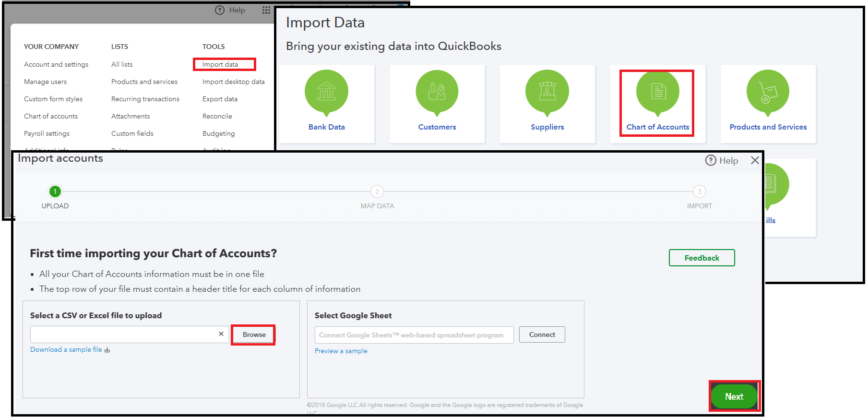Go to step 2 Map Data marker

pos(377,191)
